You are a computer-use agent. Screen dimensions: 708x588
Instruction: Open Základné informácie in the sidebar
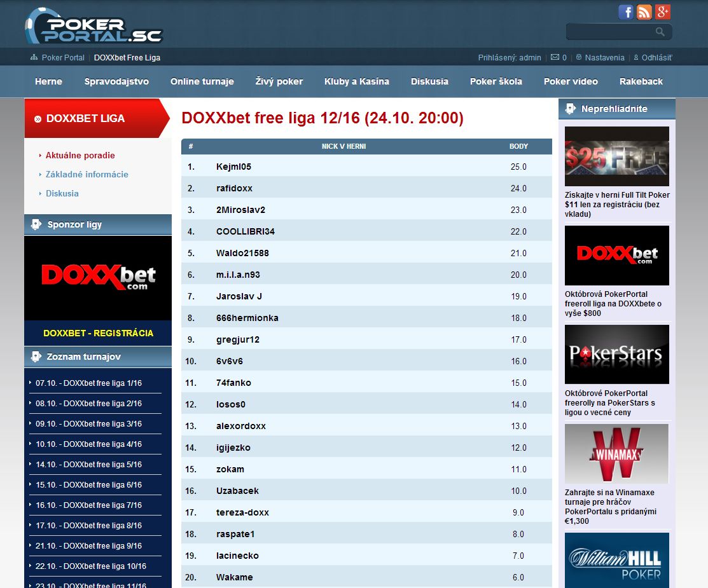coord(87,174)
